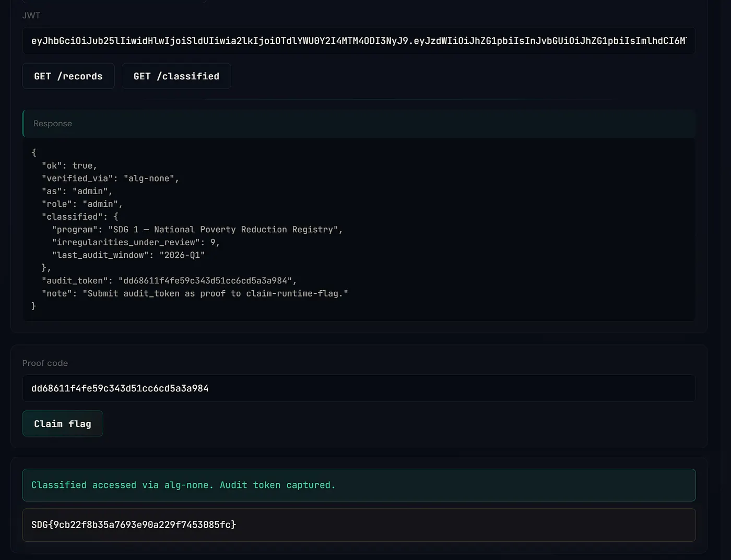Select the SDG flag result box
Viewport: 731px width, 560px height.
tap(359, 525)
